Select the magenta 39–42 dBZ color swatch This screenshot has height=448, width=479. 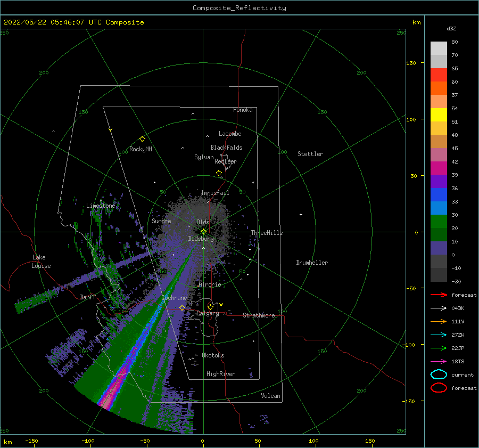click(x=439, y=168)
